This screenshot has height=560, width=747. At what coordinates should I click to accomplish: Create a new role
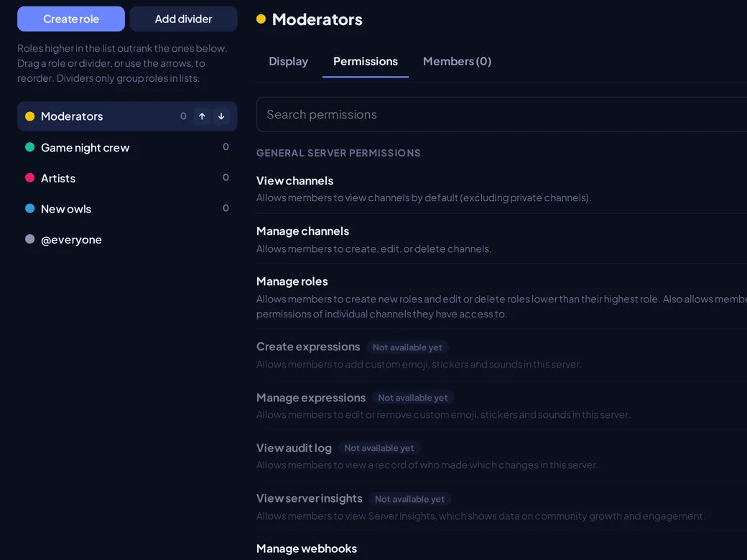click(x=71, y=19)
